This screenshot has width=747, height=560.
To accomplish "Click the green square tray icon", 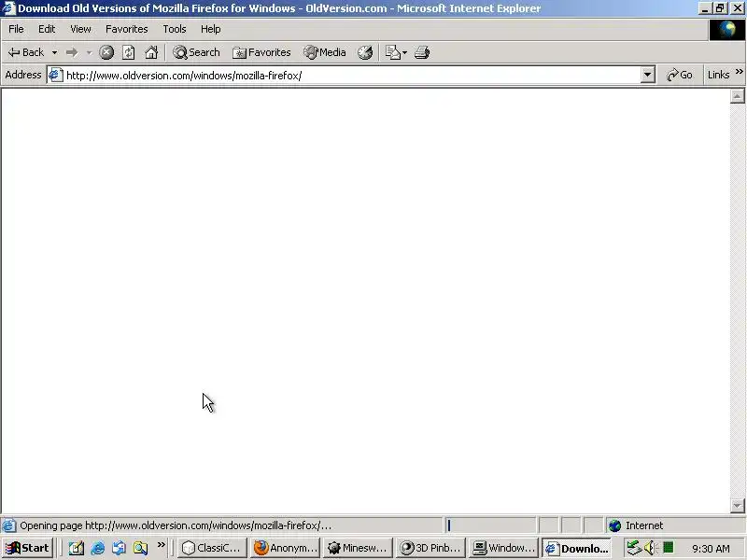I will pos(668,548).
